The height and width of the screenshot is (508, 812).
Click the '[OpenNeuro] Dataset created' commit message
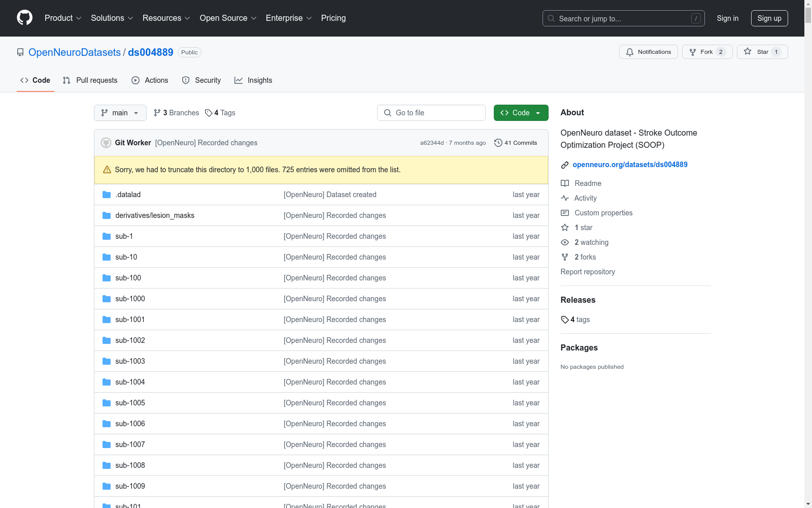pyautogui.click(x=330, y=195)
